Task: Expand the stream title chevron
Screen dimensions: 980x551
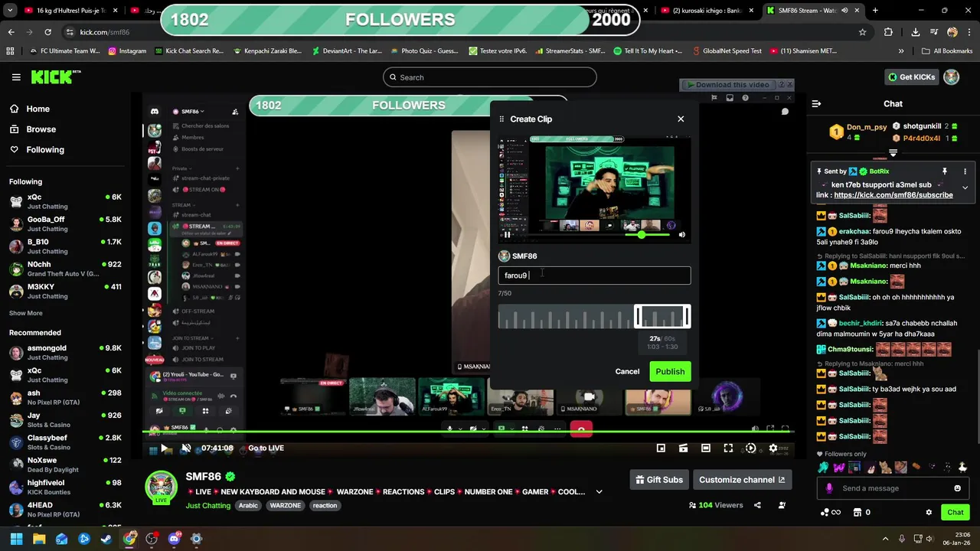Action: (x=599, y=492)
